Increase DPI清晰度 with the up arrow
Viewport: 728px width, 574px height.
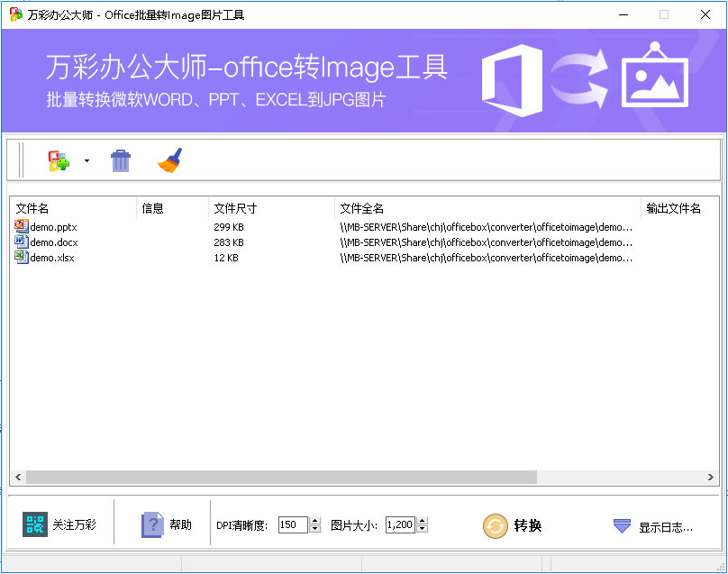(314, 521)
